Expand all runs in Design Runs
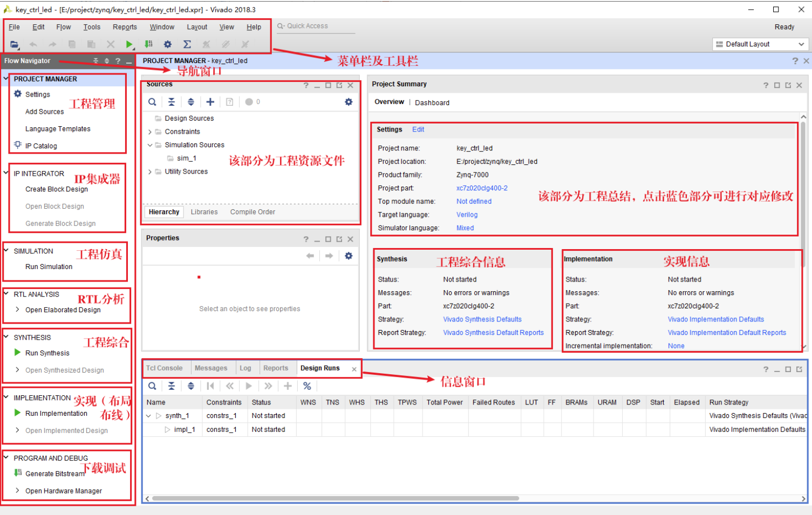 [x=191, y=386]
